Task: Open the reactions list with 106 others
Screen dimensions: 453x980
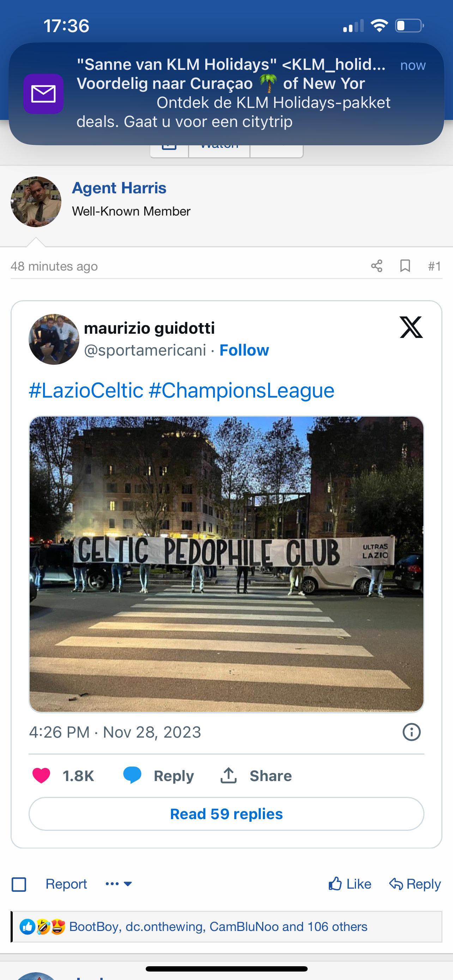Action: [x=218, y=926]
